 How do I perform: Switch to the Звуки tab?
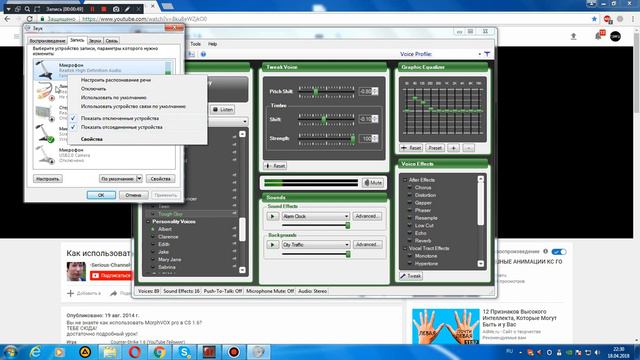(95, 41)
